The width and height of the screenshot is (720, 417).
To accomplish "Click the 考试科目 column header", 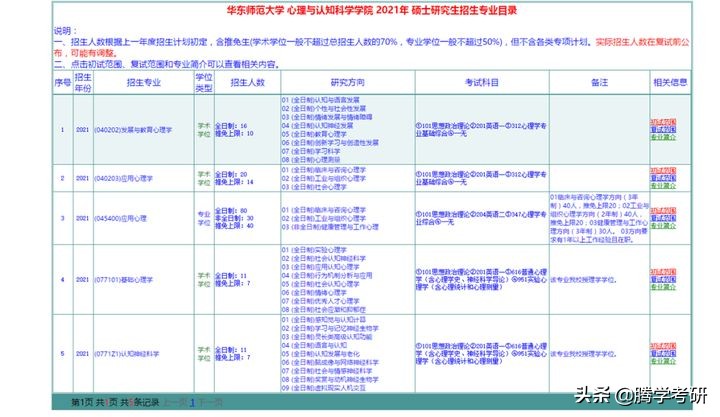I will 482,83.
